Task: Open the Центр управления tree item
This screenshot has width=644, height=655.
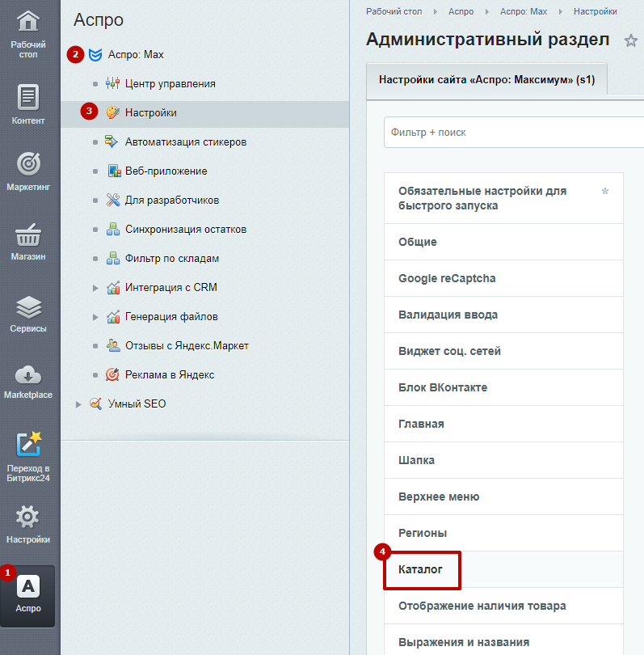Action: pyautogui.click(x=170, y=83)
